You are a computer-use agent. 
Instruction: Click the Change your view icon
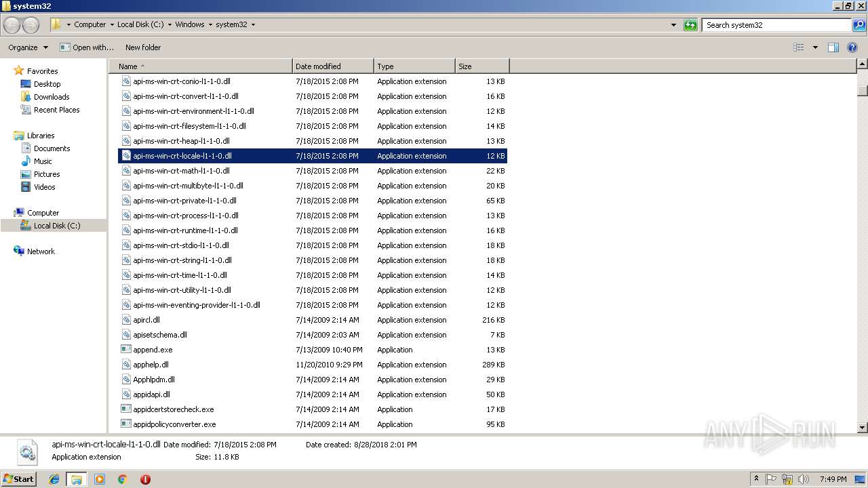coord(799,47)
